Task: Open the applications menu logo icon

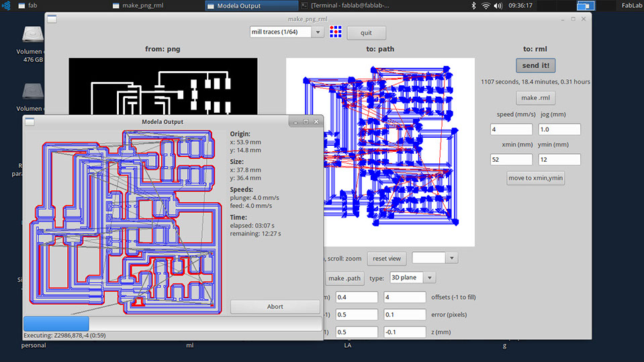Action: point(6,5)
